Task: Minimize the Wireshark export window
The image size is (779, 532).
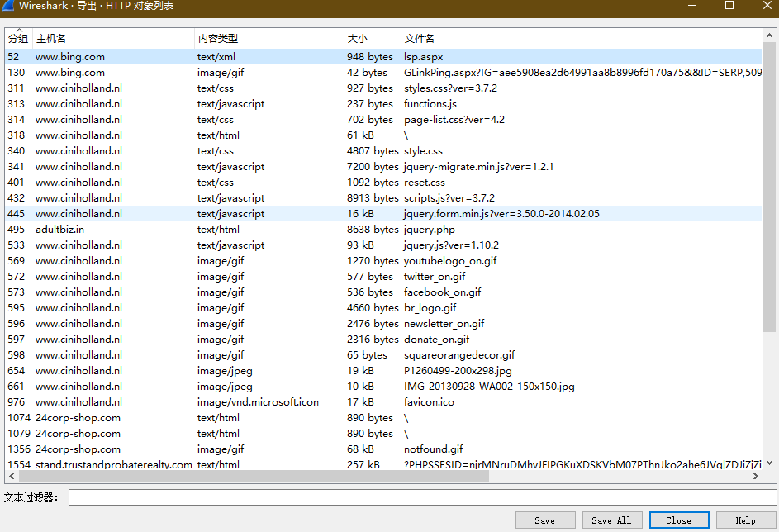Action: tap(692, 6)
